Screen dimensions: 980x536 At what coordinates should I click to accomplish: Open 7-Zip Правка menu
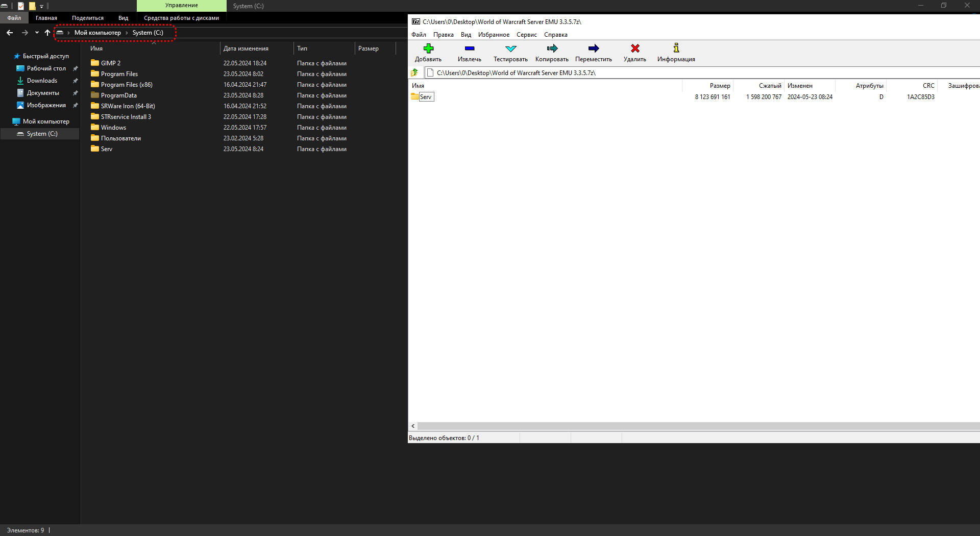[444, 35]
